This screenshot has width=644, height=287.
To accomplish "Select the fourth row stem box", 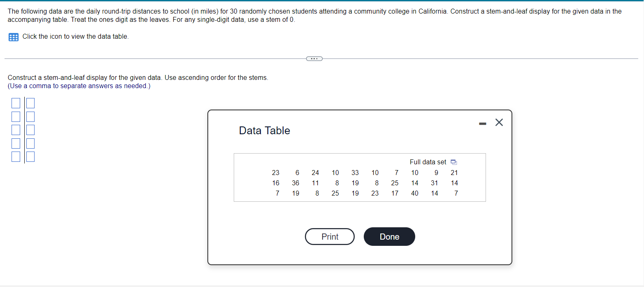I will pos(16,143).
